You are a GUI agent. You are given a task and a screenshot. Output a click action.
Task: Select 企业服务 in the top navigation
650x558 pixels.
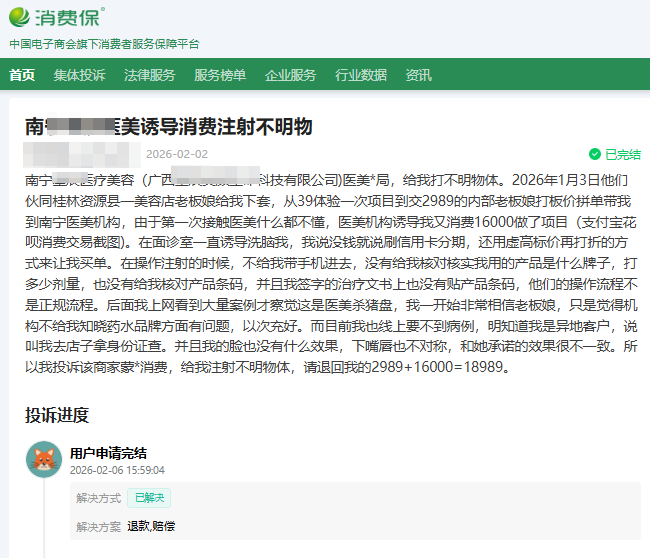pyautogui.click(x=290, y=75)
